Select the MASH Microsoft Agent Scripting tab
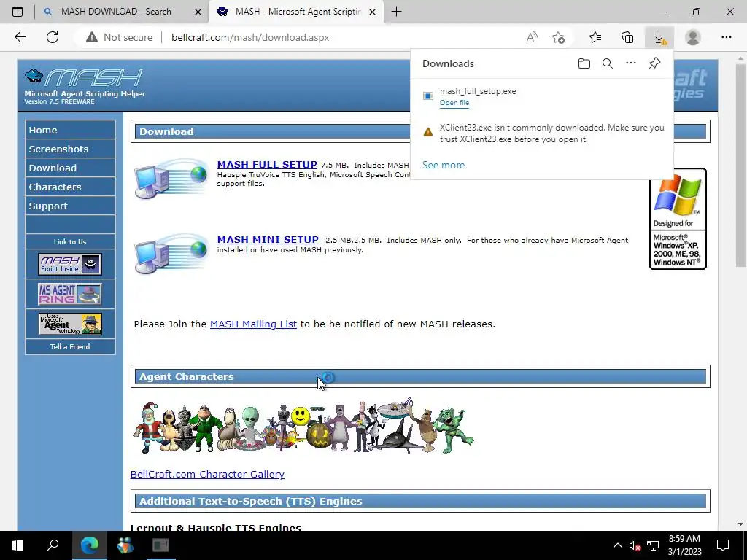Screen dimensions: 747x560 click(298, 12)
